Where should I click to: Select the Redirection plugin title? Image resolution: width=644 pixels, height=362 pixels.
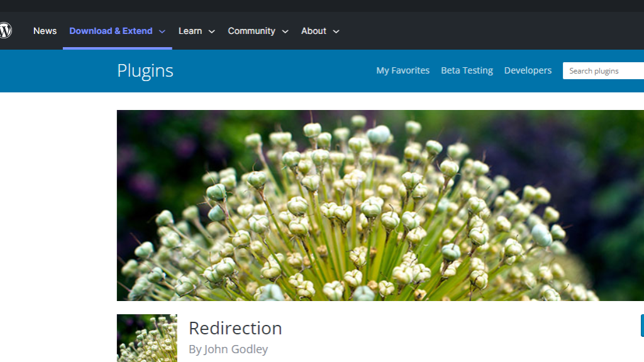235,328
